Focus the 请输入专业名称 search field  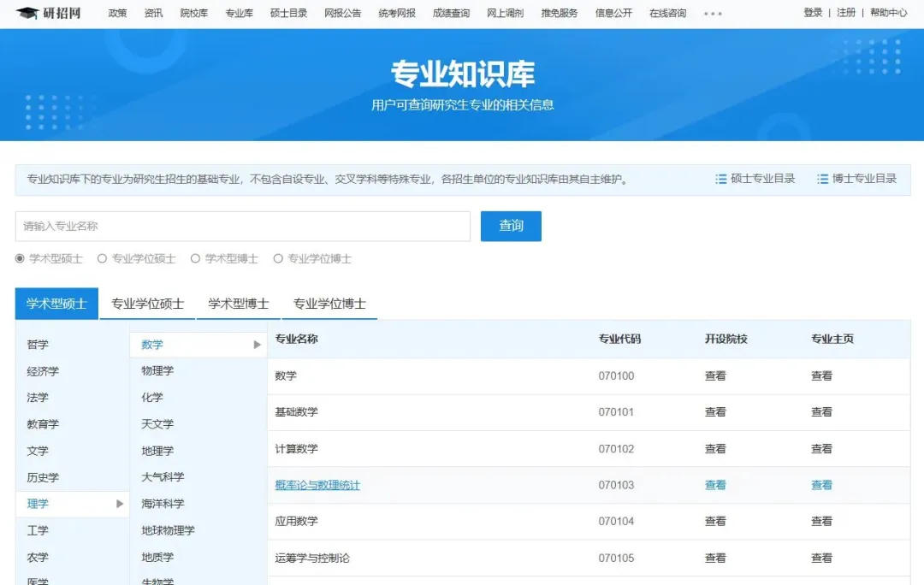pyautogui.click(x=243, y=227)
